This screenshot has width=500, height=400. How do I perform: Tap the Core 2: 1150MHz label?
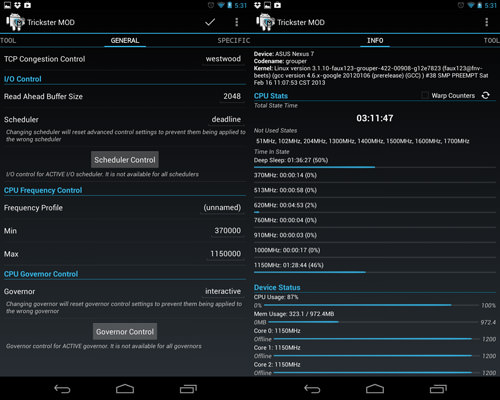coord(277,364)
